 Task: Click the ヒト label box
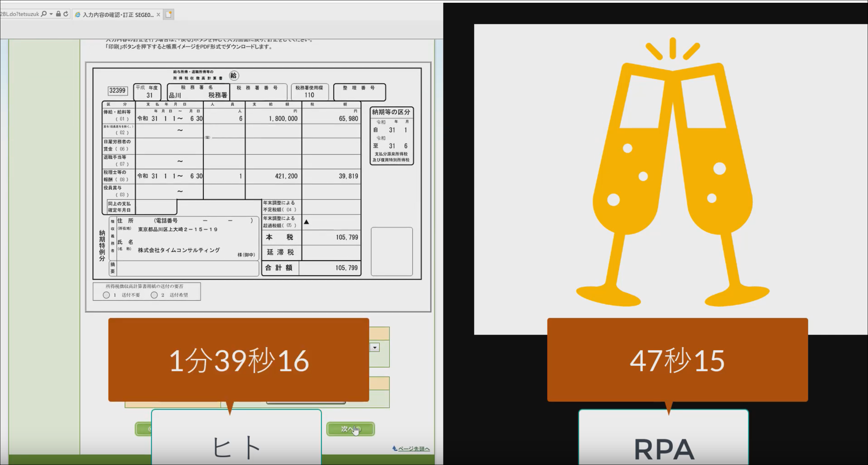(236, 437)
